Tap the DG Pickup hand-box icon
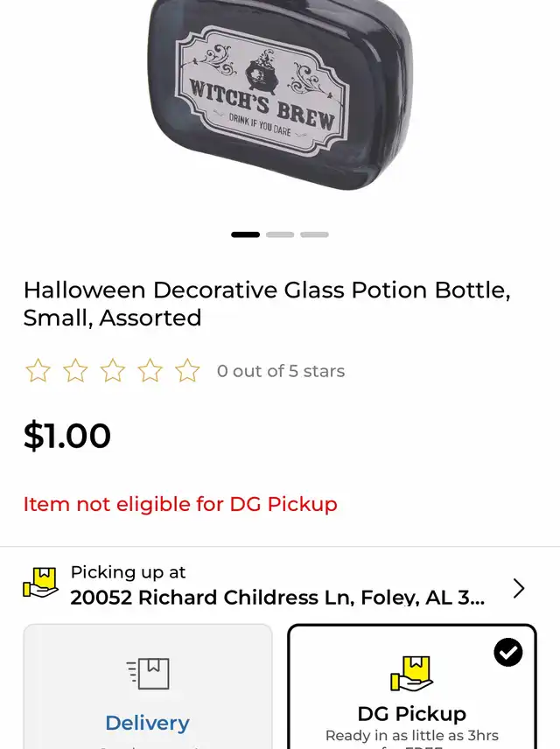560x749 pixels. [x=411, y=674]
